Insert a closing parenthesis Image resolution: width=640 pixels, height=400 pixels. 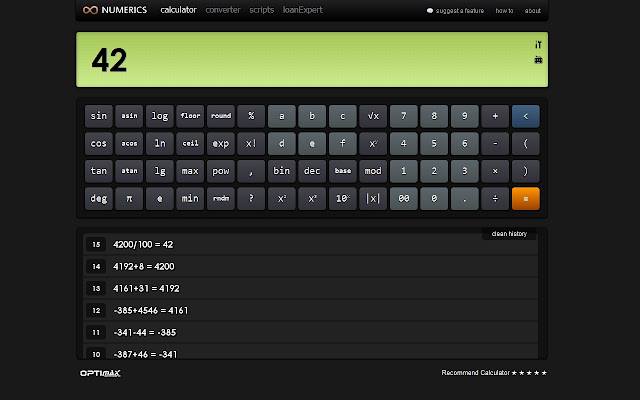[x=526, y=171]
